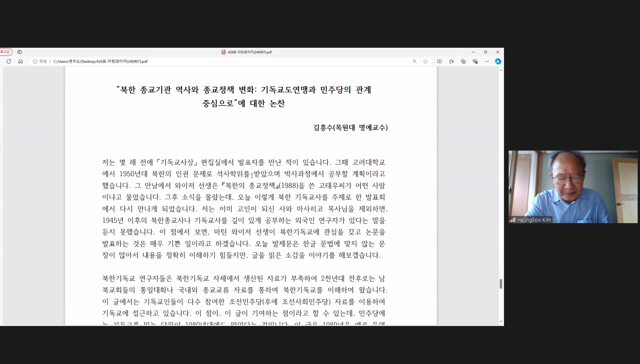The image size is (640, 364).
Task: Open settings and more menu
Action: [487, 61]
